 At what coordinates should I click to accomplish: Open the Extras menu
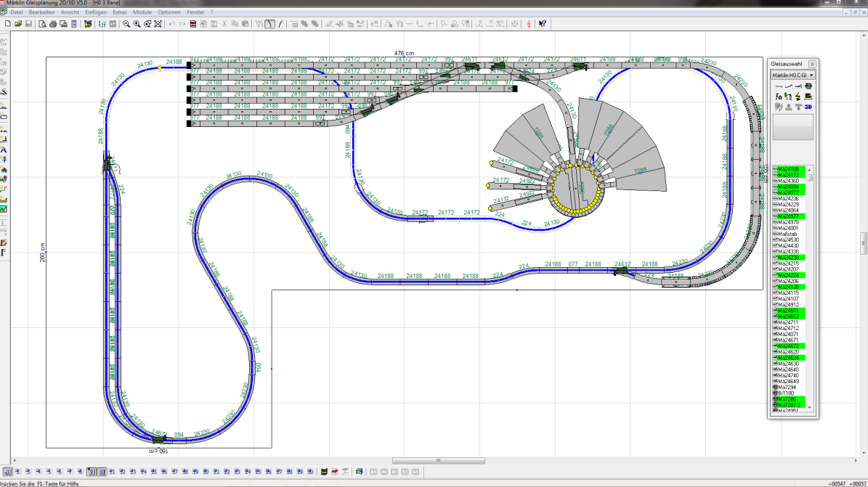(120, 12)
